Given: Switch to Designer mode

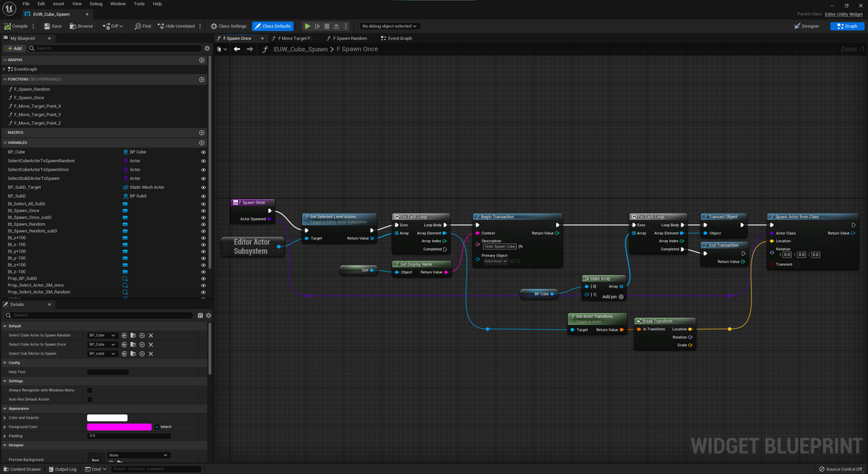Looking at the screenshot, I should (807, 26).
